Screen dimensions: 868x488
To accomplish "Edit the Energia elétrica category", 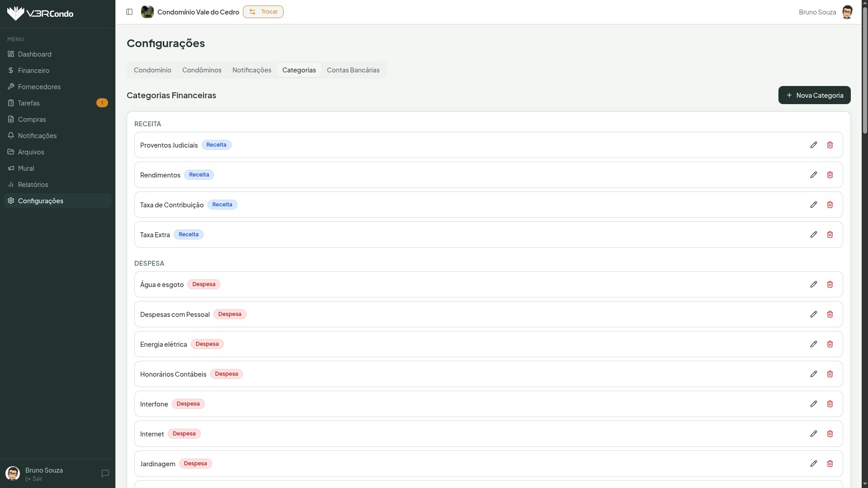I will (x=813, y=344).
